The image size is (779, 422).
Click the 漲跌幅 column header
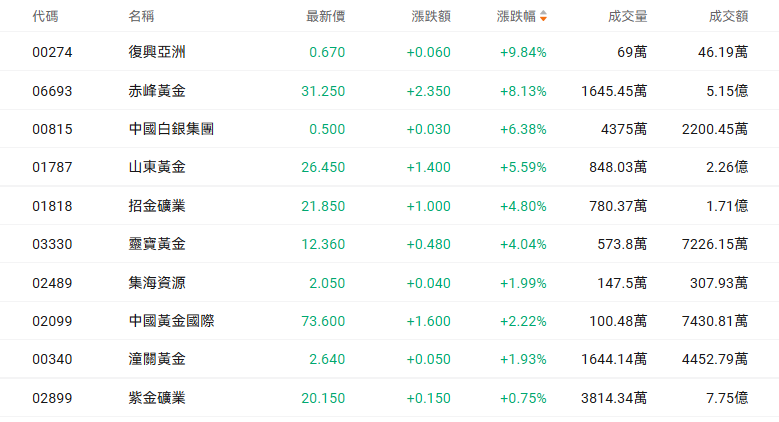[516, 16]
